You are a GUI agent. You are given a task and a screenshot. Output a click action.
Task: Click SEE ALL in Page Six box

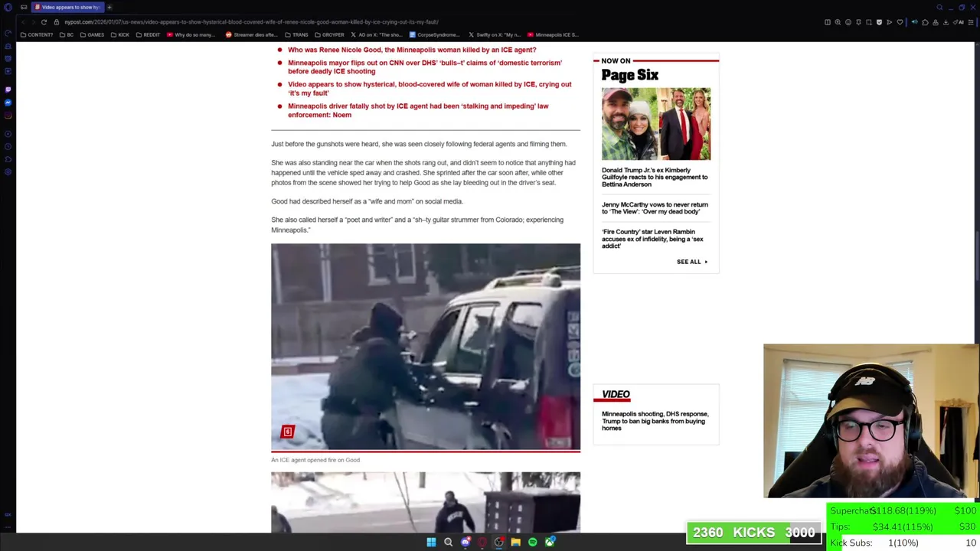691,262
